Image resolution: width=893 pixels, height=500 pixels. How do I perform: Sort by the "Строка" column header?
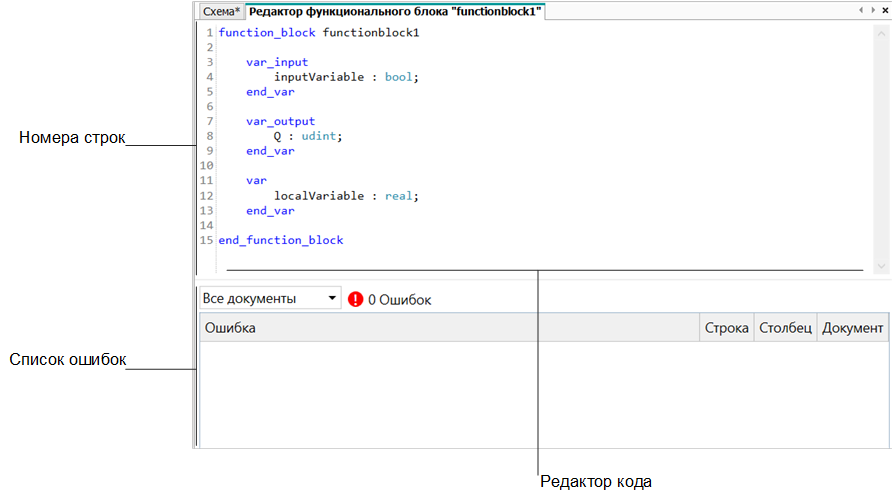(726, 328)
